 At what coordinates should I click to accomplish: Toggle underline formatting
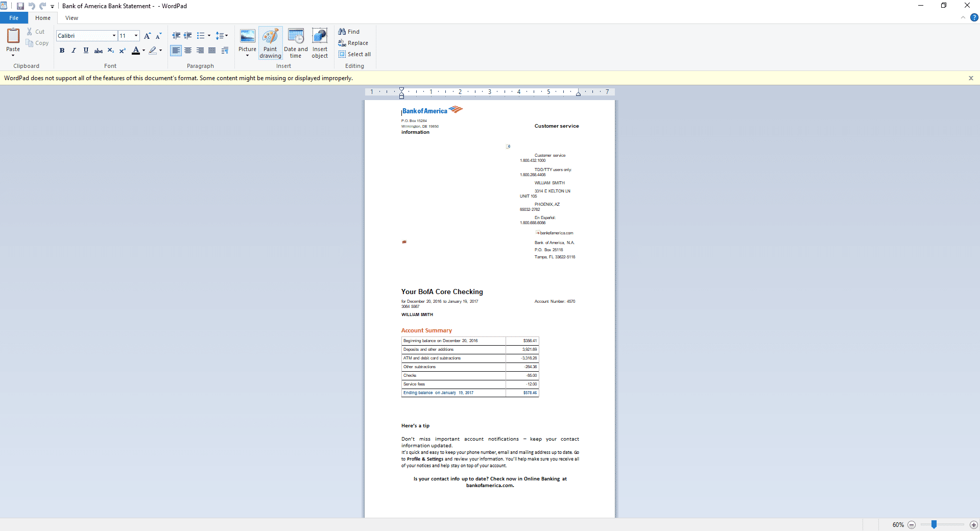[86, 51]
